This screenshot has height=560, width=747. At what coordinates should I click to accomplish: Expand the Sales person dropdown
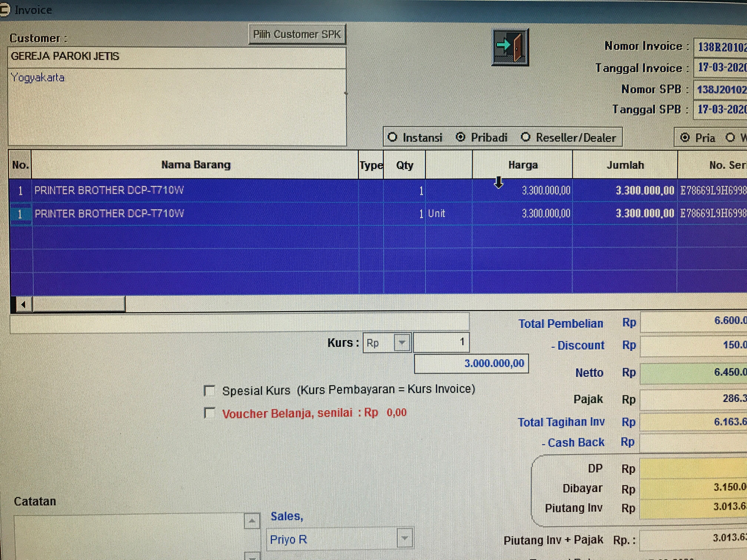pos(405,538)
